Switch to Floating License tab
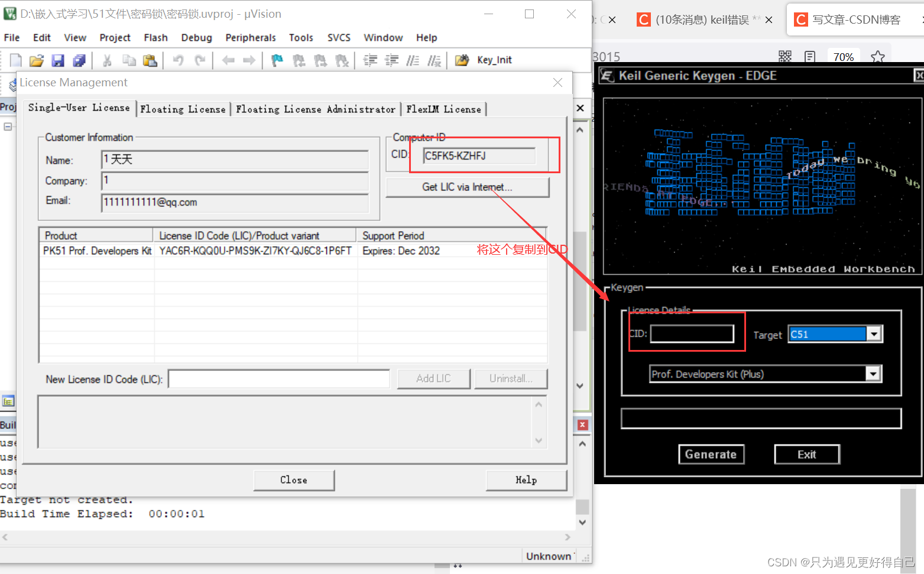Screen dimensions: 924x574 pyautogui.click(x=183, y=109)
